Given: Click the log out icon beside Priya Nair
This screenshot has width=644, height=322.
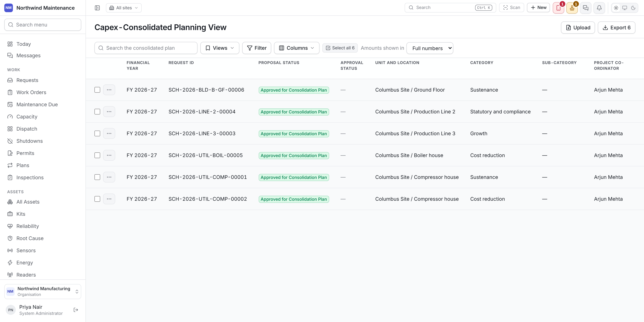Looking at the screenshot, I should (x=76, y=310).
